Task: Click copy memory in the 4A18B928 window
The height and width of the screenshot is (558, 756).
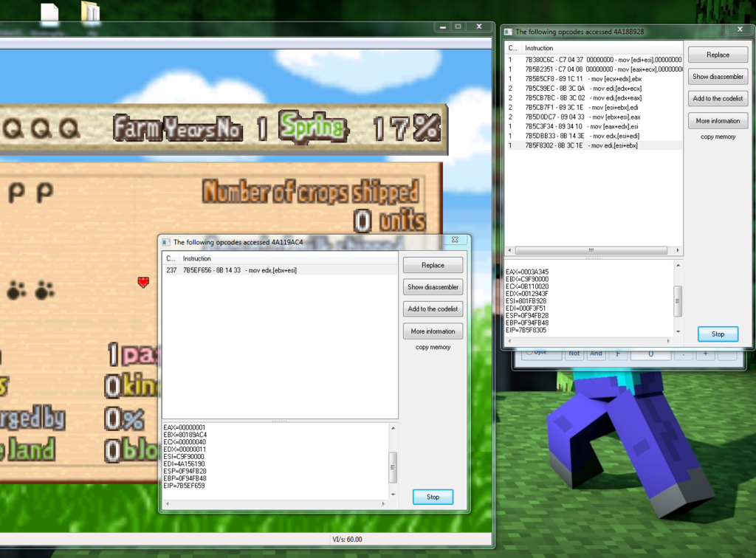Action: tap(718, 137)
